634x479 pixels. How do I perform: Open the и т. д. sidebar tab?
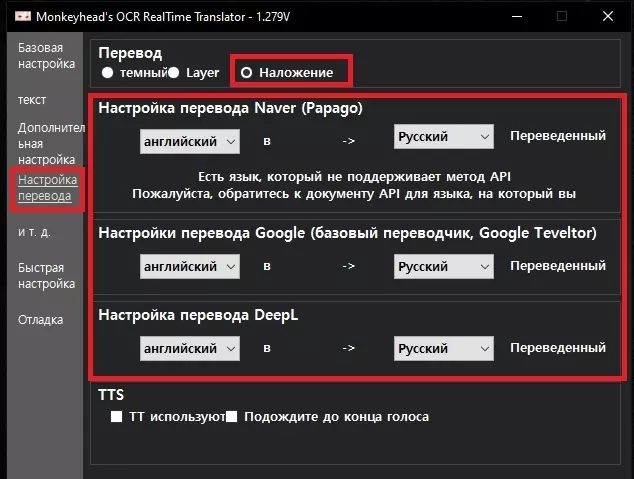coord(34,232)
